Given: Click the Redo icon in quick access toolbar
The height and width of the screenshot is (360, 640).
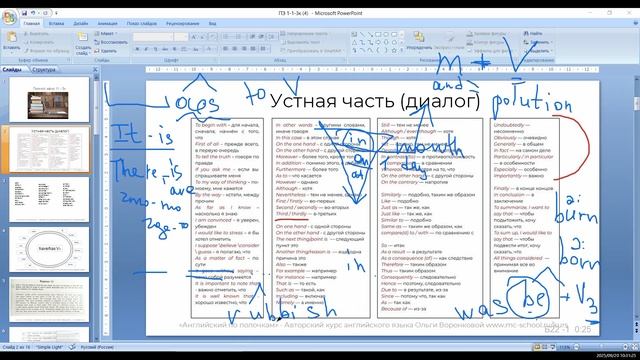Looking at the screenshot, I should pos(45,13).
